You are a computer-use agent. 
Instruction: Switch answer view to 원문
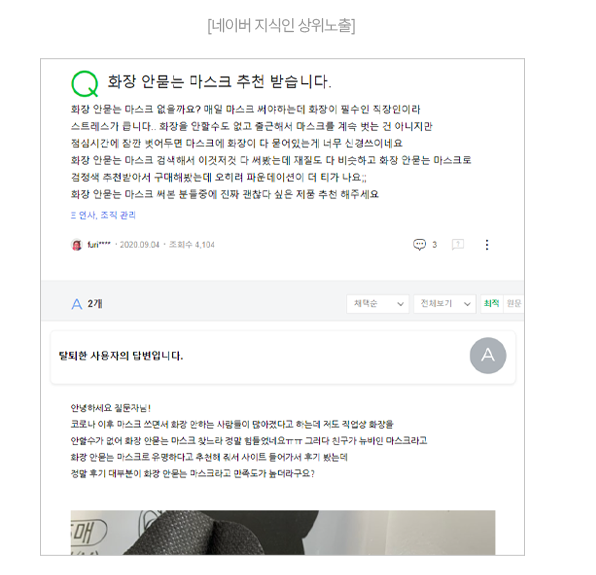click(514, 303)
